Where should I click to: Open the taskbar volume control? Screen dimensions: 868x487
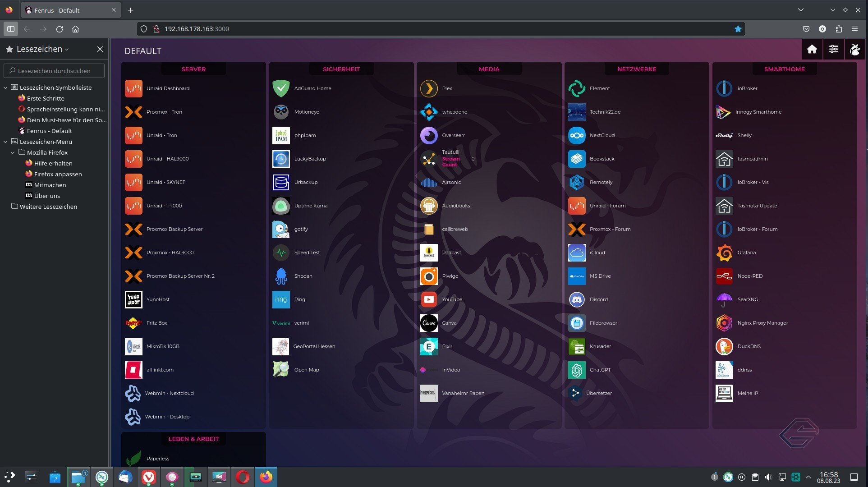tap(768, 477)
